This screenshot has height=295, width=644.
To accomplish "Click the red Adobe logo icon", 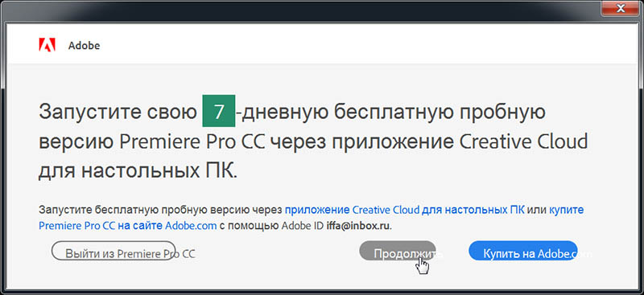I will (x=47, y=45).
